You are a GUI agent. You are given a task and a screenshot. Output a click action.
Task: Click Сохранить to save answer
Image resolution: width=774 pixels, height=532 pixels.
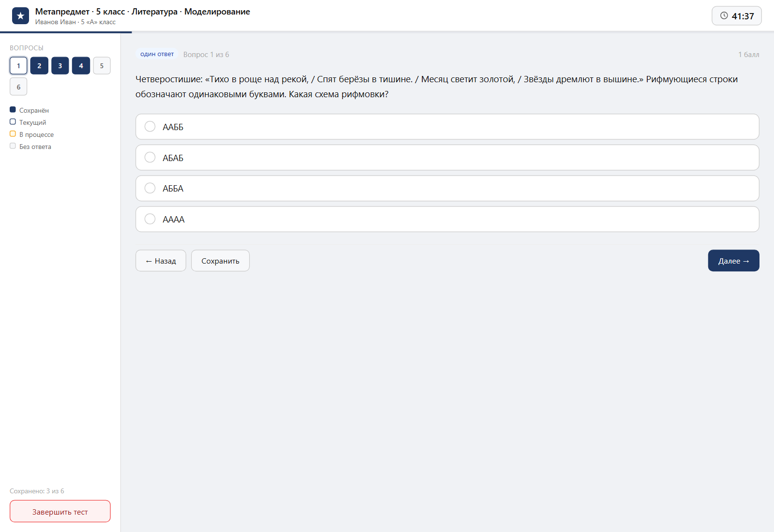(x=220, y=261)
